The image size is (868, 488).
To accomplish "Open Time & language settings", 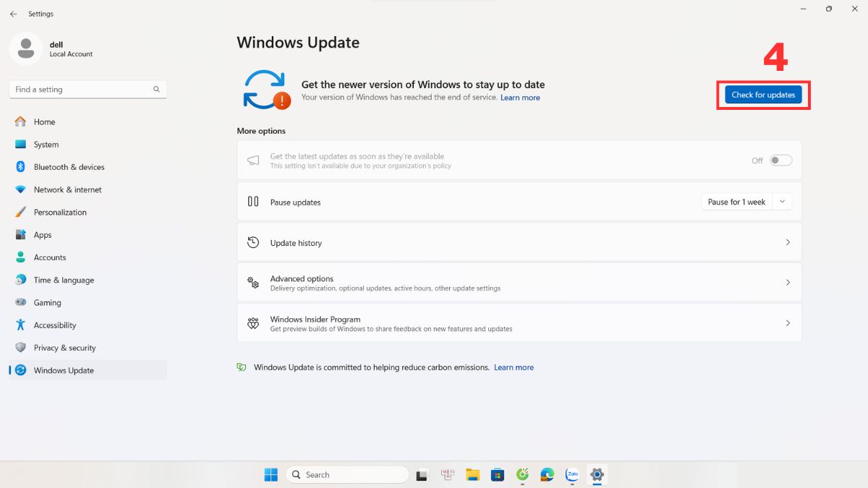I will [64, 280].
